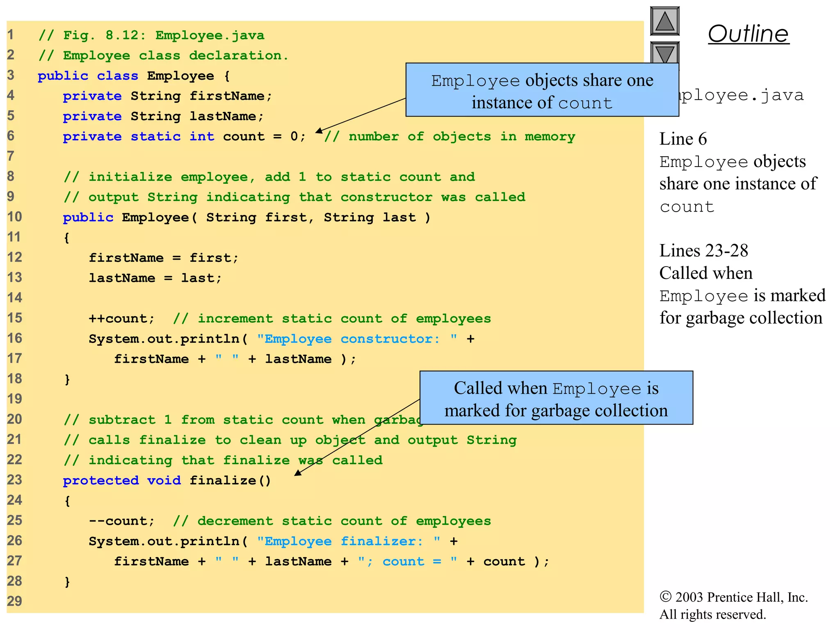Click the 'indicating that finalize was called' comment
Viewport: 840px width, 630px height.
[x=223, y=460]
